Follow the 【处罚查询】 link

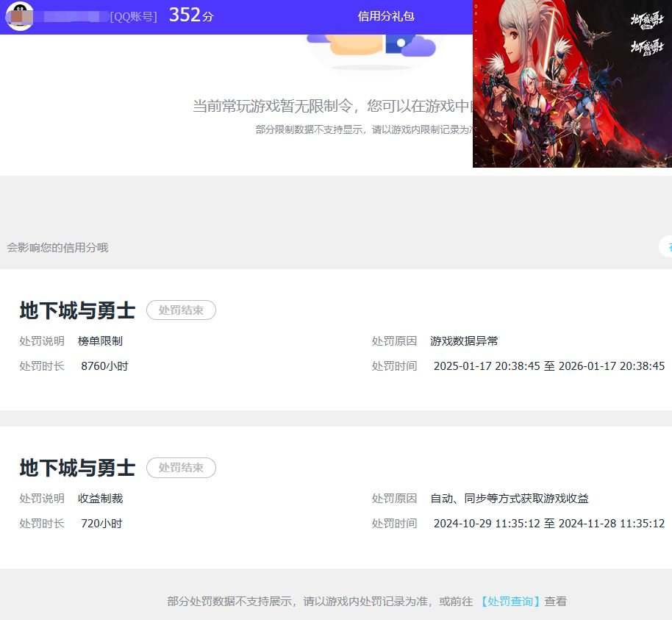pyautogui.click(x=509, y=601)
